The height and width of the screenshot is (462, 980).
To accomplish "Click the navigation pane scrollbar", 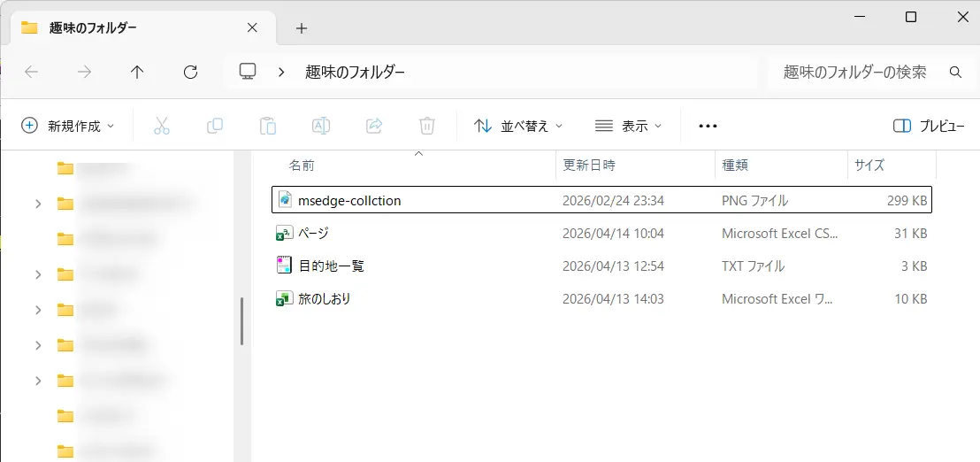I will click(x=241, y=321).
